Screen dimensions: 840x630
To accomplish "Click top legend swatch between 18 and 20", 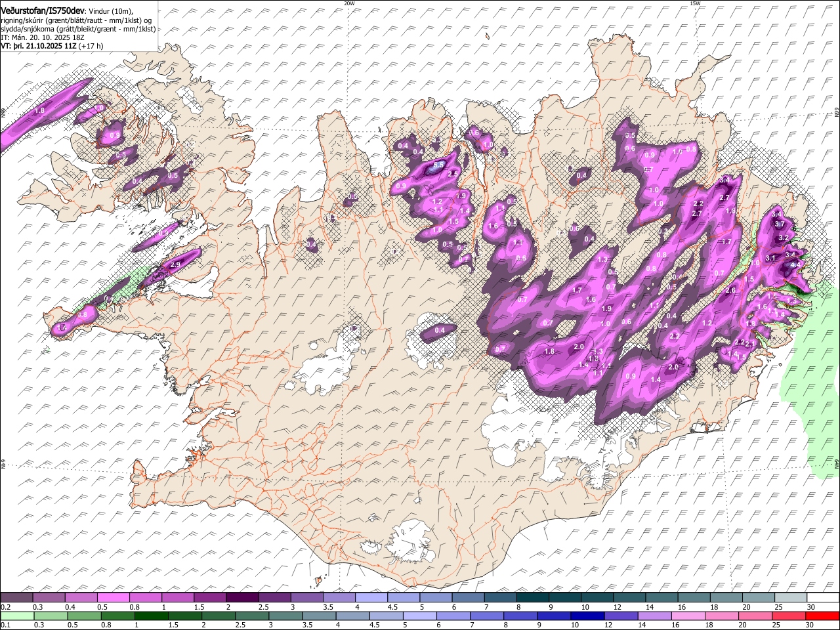I will [x=726, y=598].
